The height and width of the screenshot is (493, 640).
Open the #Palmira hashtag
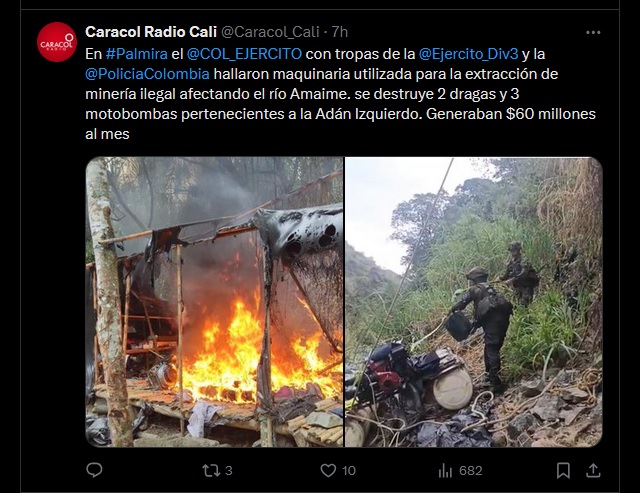[137, 54]
